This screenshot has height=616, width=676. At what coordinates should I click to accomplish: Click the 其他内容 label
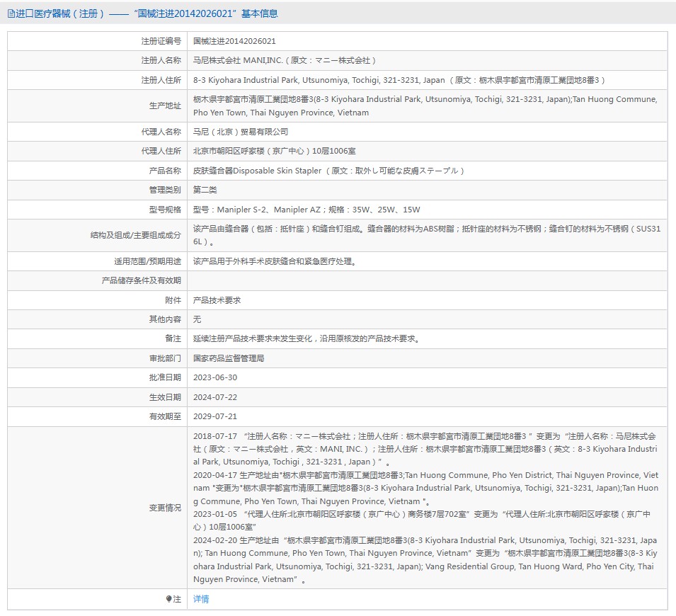165,319
